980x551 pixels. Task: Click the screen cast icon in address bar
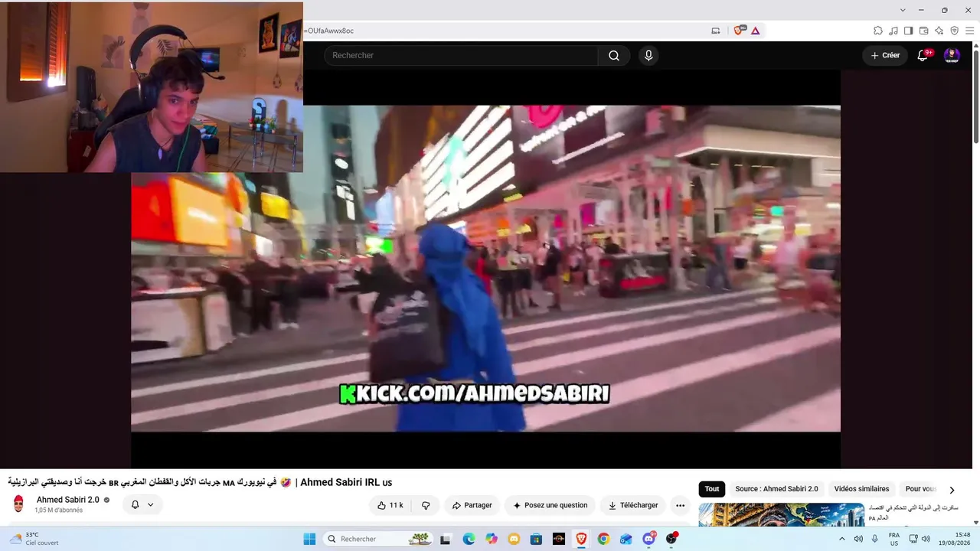pyautogui.click(x=716, y=31)
